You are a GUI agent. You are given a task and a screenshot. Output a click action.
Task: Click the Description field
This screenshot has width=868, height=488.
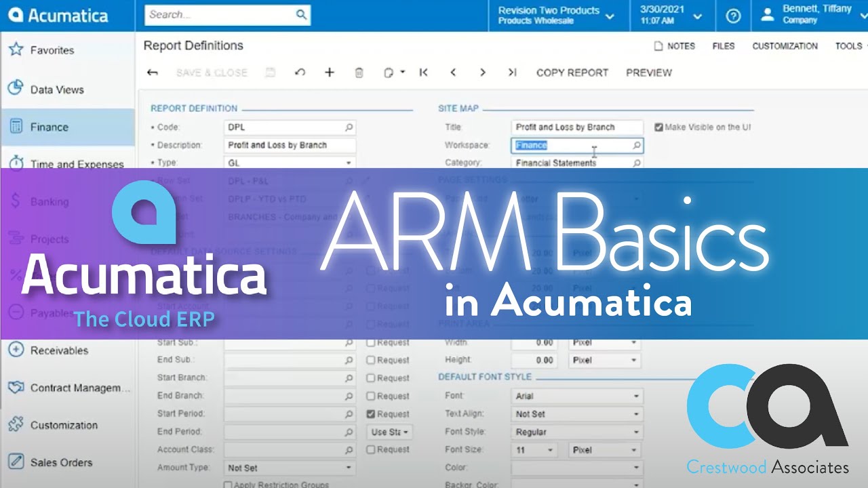tap(290, 145)
